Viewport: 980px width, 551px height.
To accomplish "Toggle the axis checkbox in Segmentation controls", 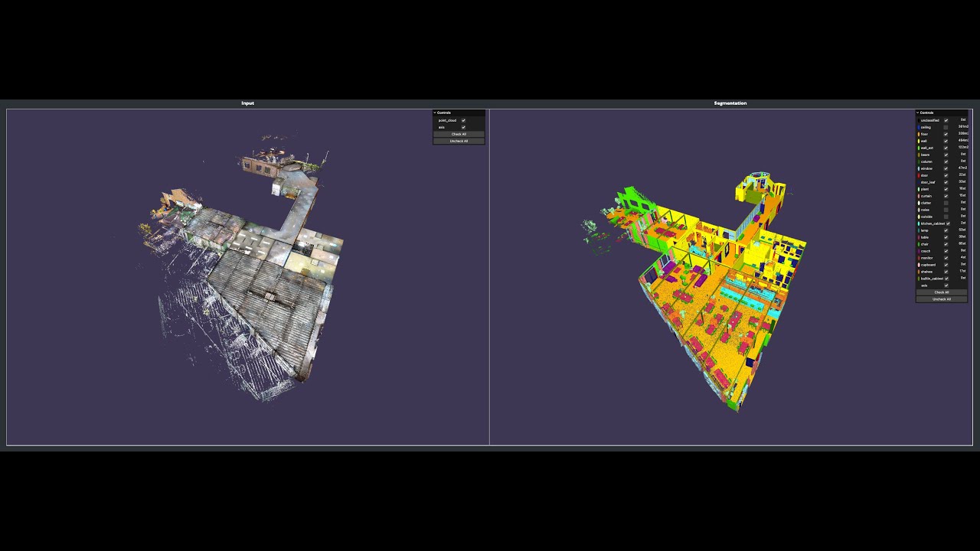I will pos(946,285).
